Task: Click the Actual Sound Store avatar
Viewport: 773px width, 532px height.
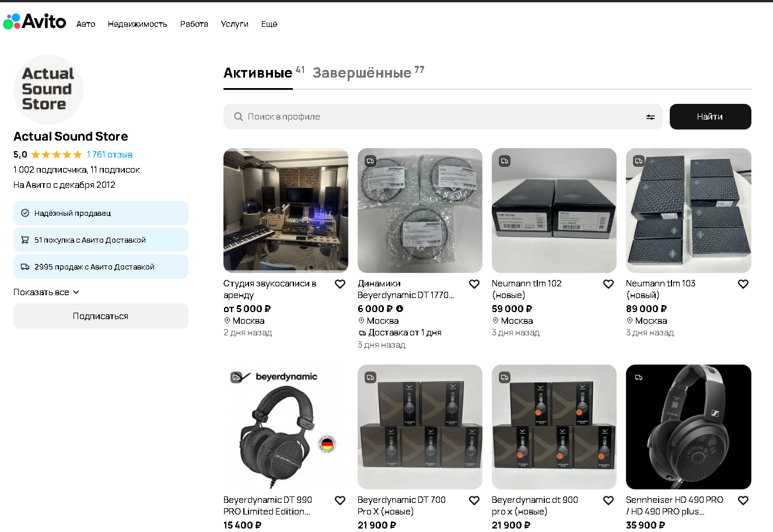Action: click(x=48, y=89)
